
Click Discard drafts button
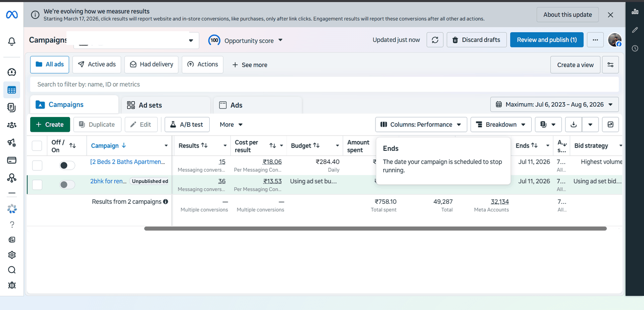[477, 40]
